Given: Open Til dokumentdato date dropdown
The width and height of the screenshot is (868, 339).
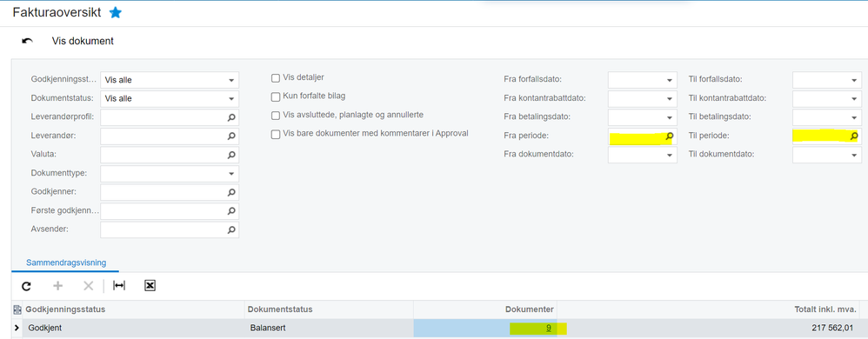Looking at the screenshot, I should pyautogui.click(x=854, y=156).
